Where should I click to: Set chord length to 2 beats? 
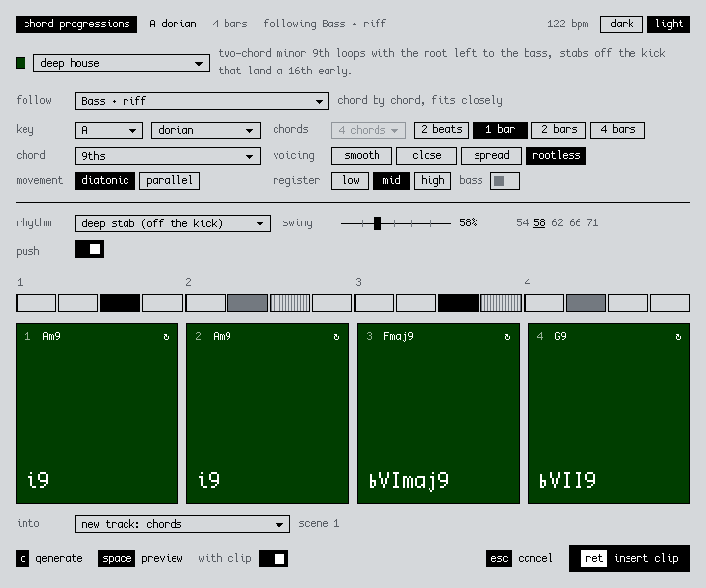tap(441, 130)
